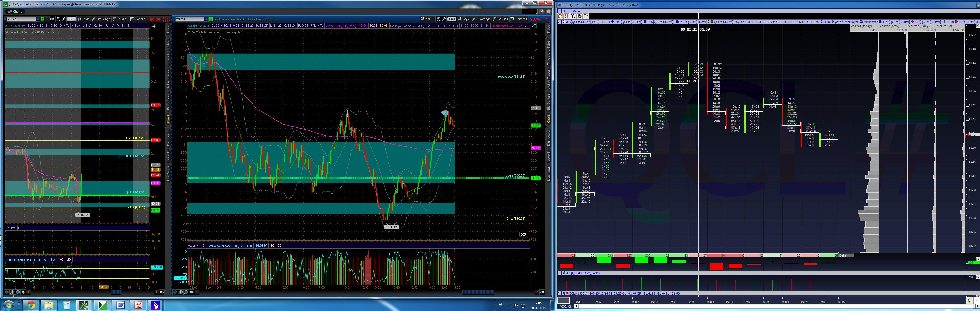Open Drawings menu in the left 5m chart
This screenshot has width=980, height=311.
coord(101,19)
